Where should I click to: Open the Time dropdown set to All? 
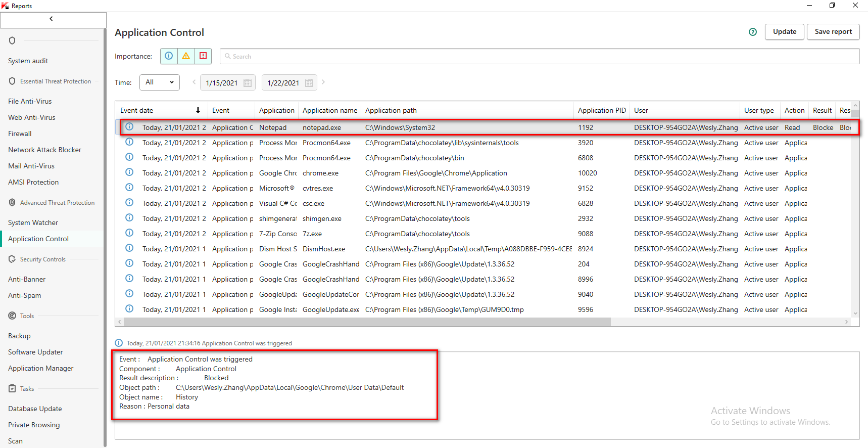tap(160, 82)
